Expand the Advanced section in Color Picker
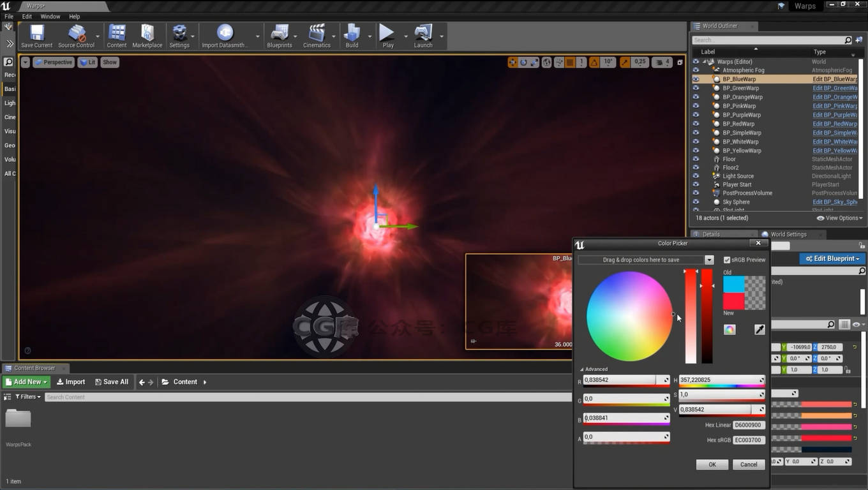This screenshot has height=490, width=868. [x=594, y=369]
